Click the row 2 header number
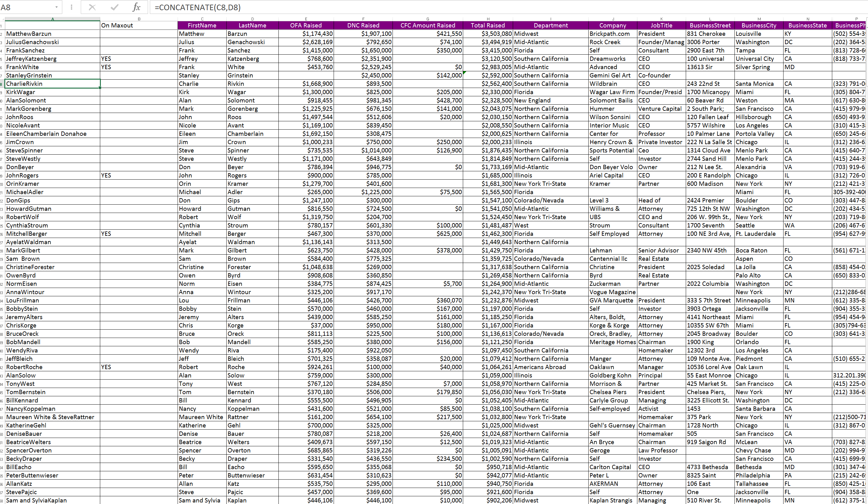868x504 pixels. tap(2, 34)
